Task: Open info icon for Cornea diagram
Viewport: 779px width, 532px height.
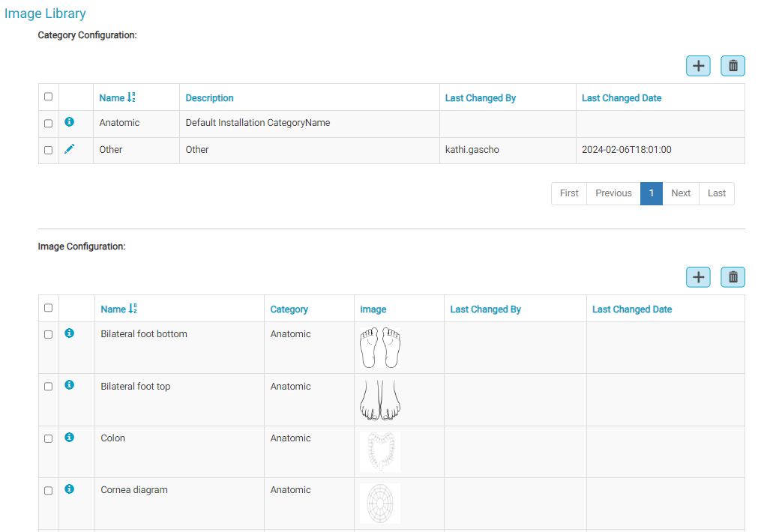Action: coord(70,489)
